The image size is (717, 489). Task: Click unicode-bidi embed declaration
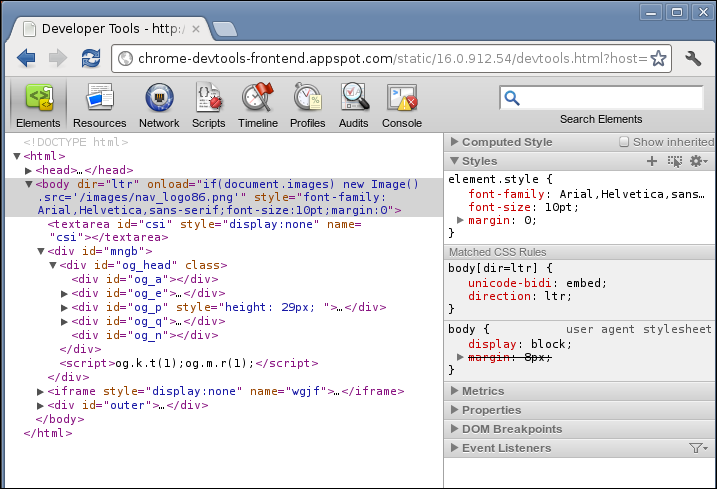537,283
